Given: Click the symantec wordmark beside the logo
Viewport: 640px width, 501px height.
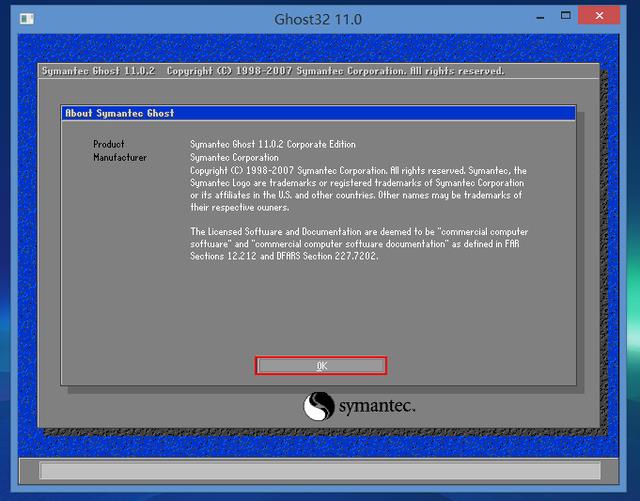Looking at the screenshot, I should 377,406.
